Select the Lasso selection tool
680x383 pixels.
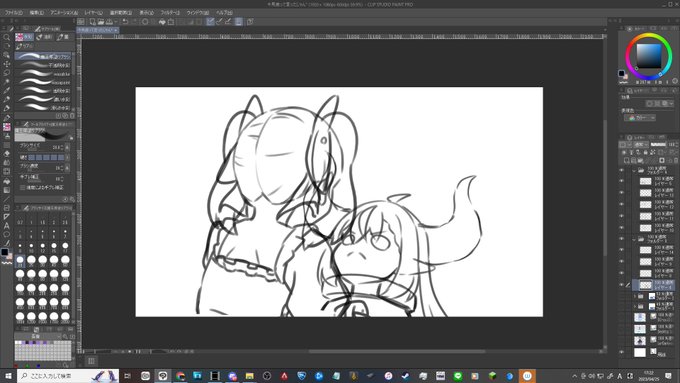(7, 72)
